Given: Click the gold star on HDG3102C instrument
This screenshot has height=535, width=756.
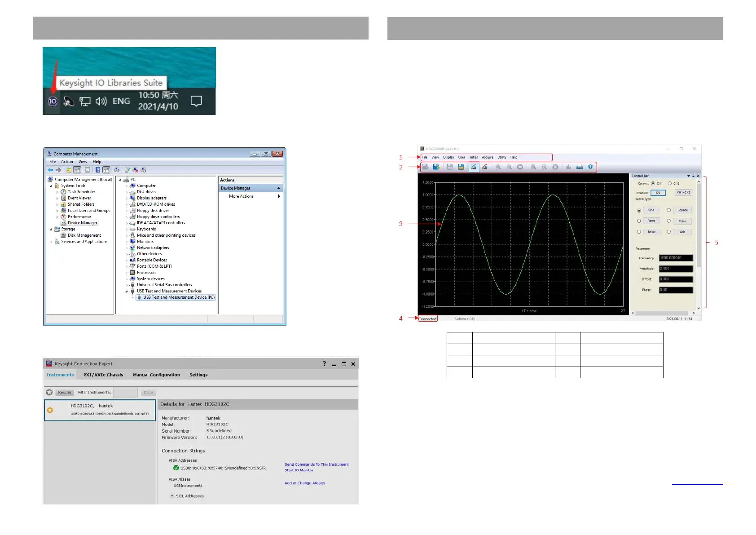Looking at the screenshot, I should (50, 410).
